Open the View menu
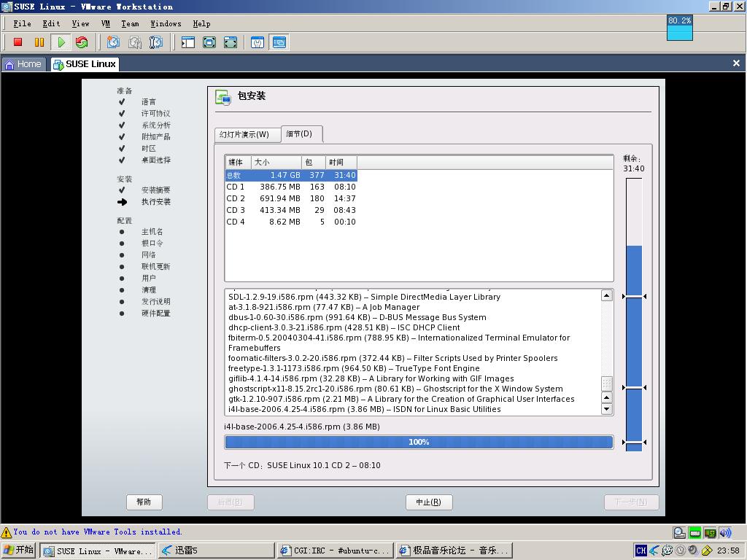The height and width of the screenshot is (560, 747). coord(80,24)
